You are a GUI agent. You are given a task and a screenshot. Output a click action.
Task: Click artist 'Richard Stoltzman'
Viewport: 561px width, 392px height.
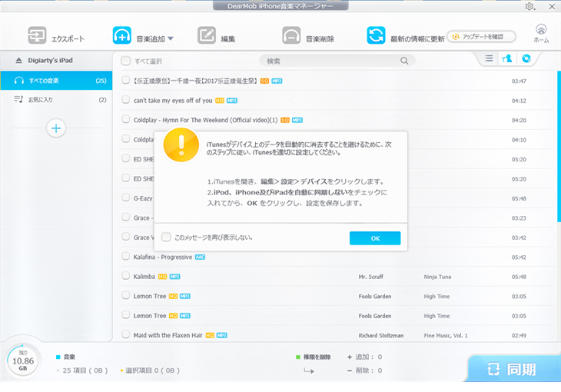(x=381, y=335)
